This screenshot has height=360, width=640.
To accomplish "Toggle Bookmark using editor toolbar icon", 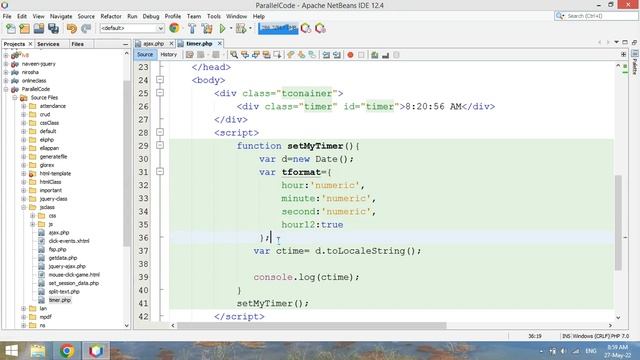I will 312,55.
